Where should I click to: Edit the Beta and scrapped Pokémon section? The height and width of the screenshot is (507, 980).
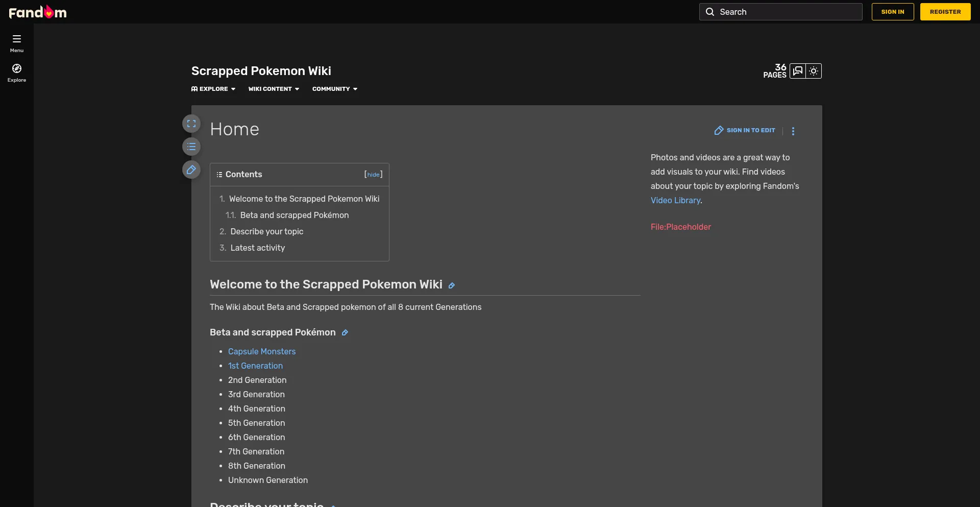pyautogui.click(x=345, y=333)
